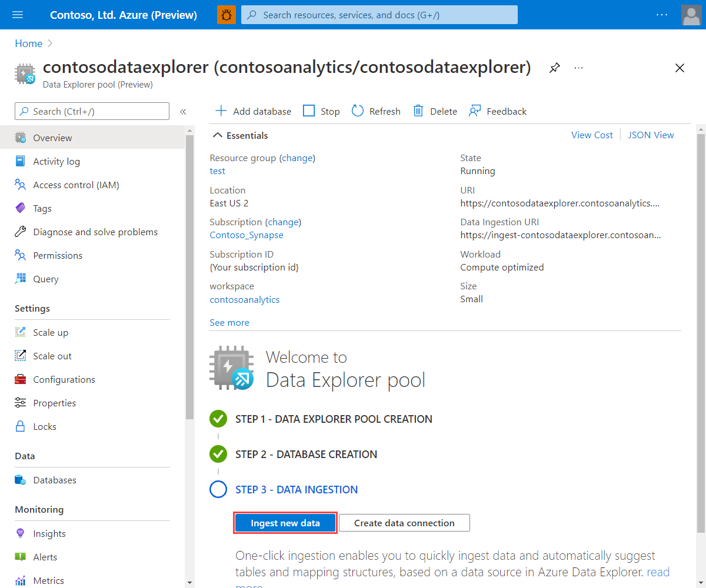Focus the sidebar Search (Ctrl+/) field

click(x=92, y=111)
